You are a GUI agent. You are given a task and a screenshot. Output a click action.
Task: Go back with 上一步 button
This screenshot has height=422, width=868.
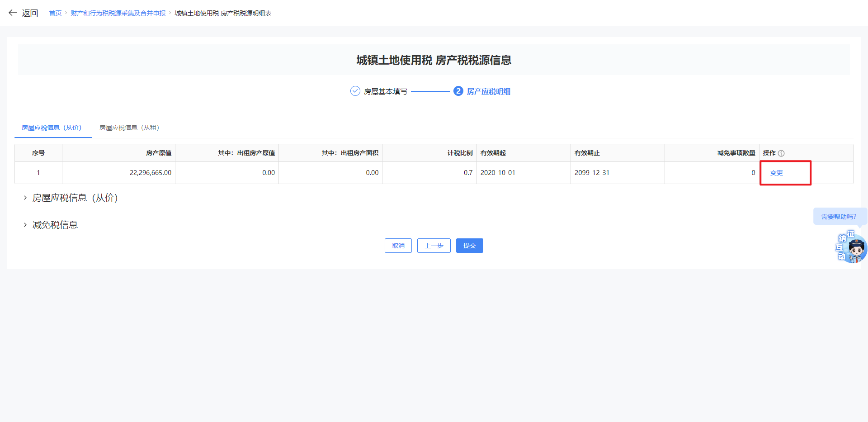tap(434, 246)
